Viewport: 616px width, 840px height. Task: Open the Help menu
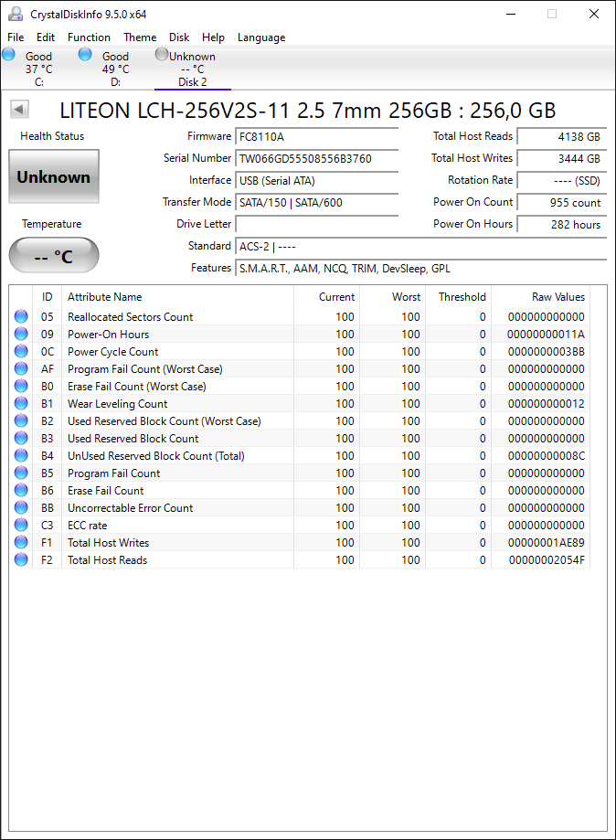coord(213,37)
